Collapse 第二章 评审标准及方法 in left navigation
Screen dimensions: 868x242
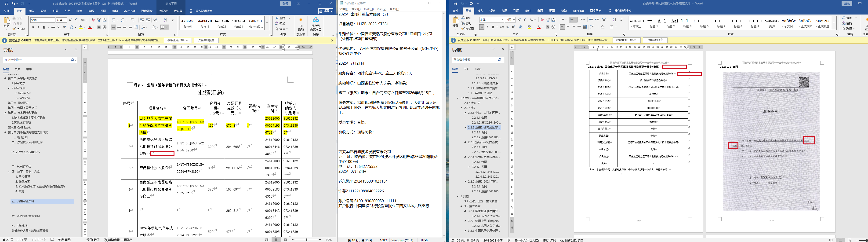click(5, 78)
